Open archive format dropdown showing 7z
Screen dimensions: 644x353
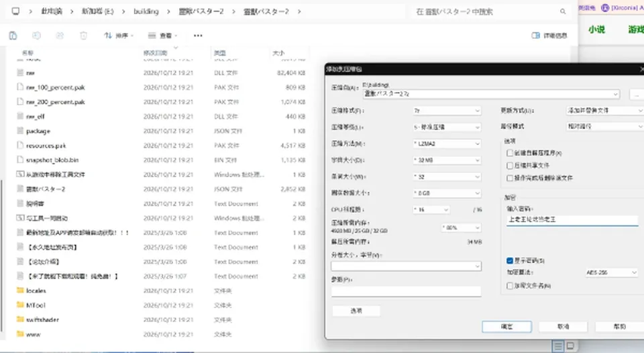pyautogui.click(x=447, y=111)
